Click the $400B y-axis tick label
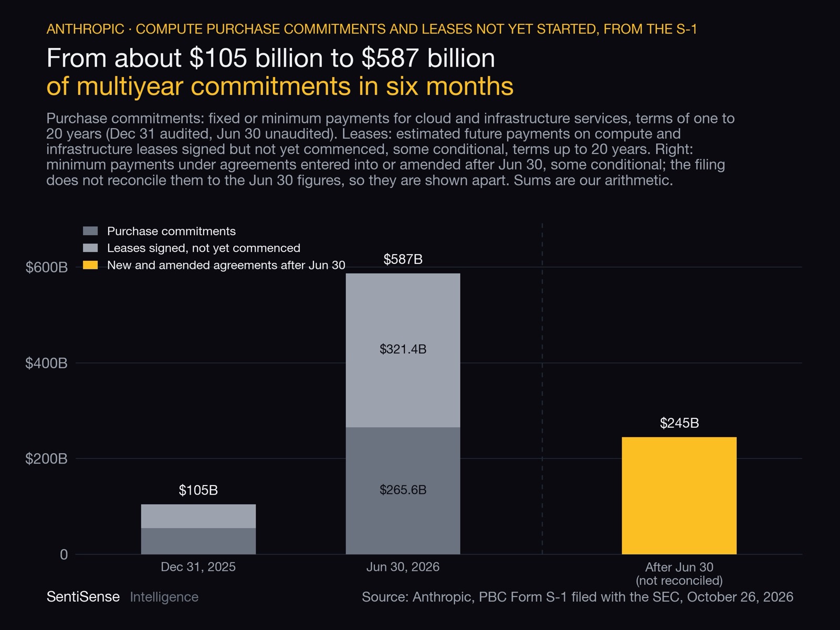Viewport: 840px width, 630px height. (47, 363)
